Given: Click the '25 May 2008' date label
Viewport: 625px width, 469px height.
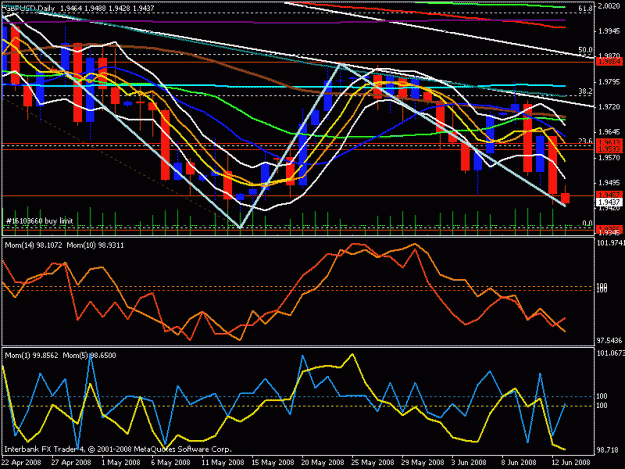Looking at the screenshot, I should (x=372, y=463).
